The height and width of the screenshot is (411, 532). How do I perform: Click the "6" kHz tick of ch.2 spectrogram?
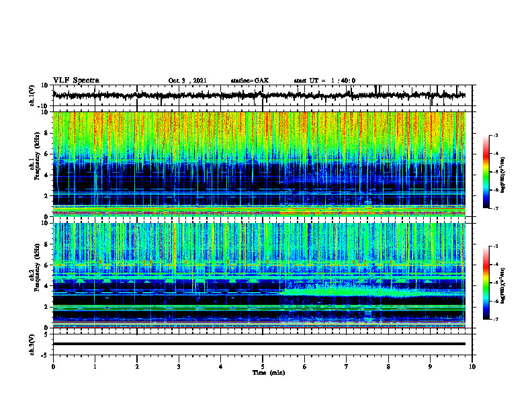coord(47,265)
